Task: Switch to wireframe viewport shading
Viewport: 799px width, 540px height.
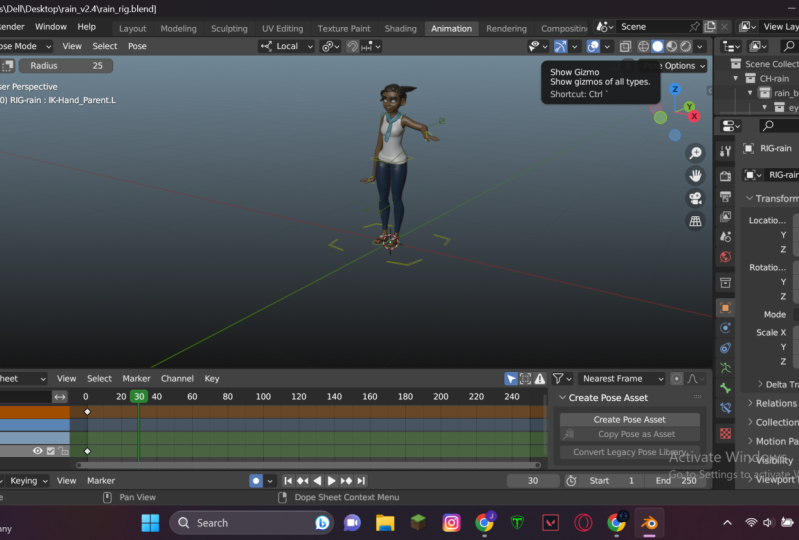Action: pyautogui.click(x=644, y=46)
